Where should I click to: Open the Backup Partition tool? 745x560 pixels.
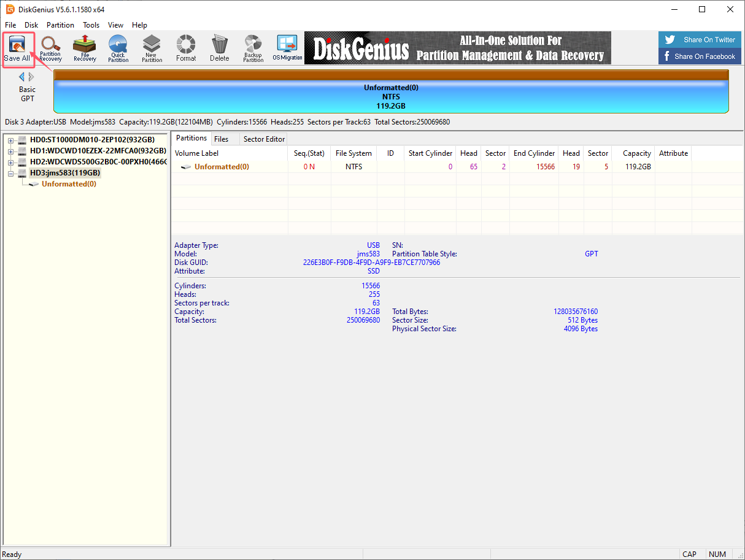[253, 48]
